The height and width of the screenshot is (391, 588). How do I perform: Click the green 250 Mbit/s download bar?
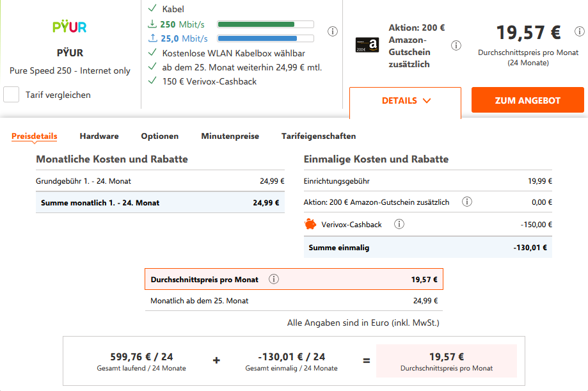pyautogui.click(x=266, y=24)
